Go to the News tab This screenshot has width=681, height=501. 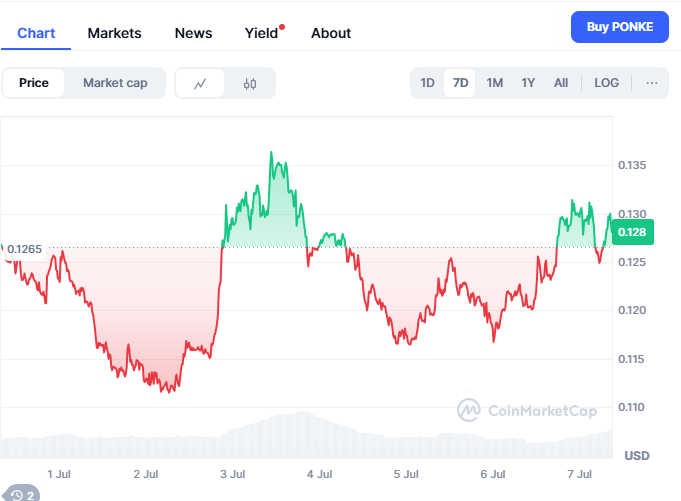[193, 33]
